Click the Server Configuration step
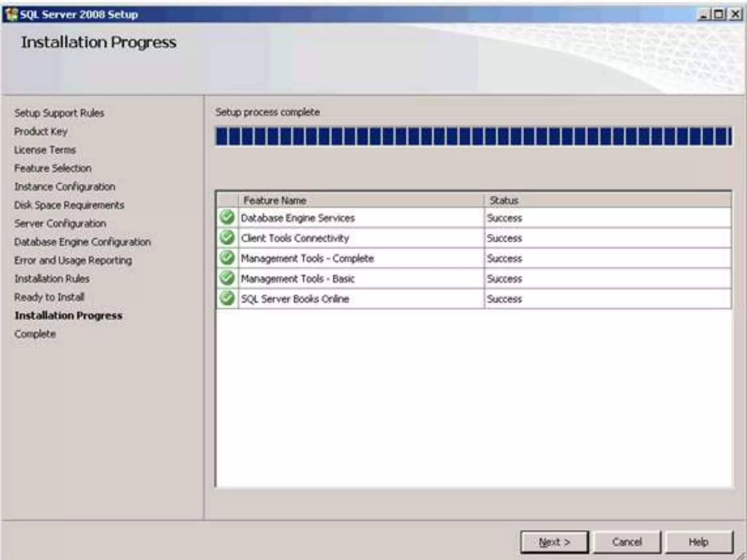The width and height of the screenshot is (747, 560). [x=60, y=223]
